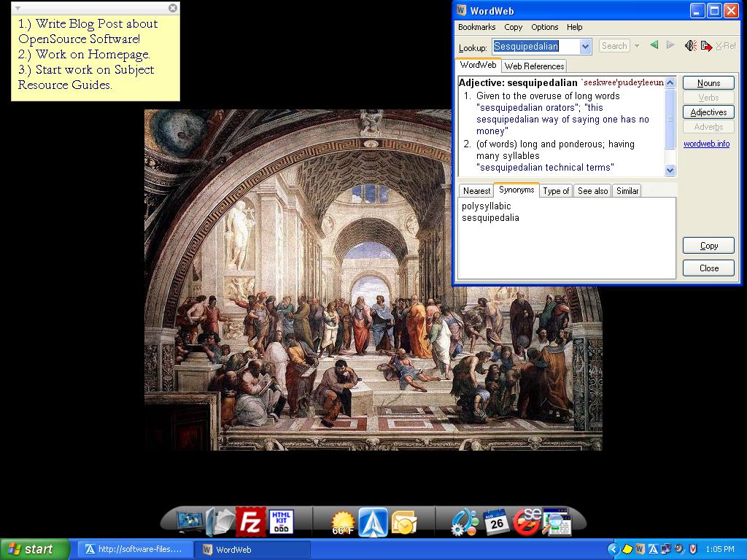Open the Copy menu in menu bar
Image resolution: width=747 pixels, height=560 pixels.
[513, 27]
